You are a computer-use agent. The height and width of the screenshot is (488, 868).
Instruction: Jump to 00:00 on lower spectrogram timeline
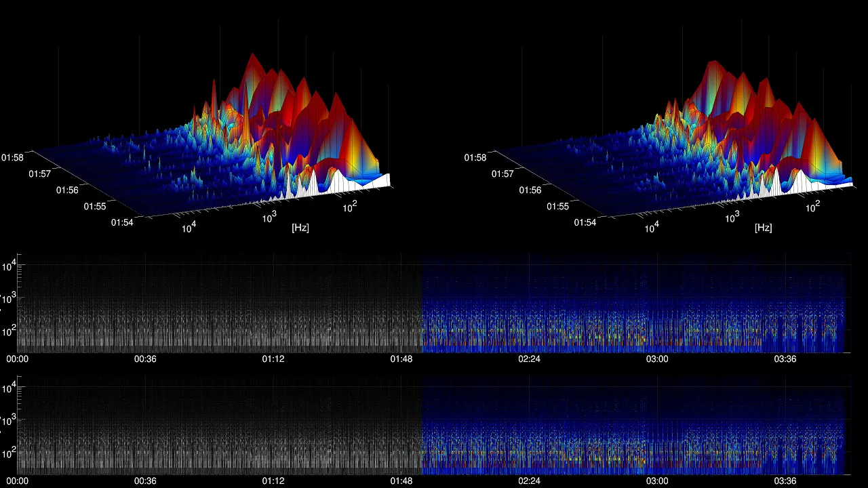tap(18, 481)
